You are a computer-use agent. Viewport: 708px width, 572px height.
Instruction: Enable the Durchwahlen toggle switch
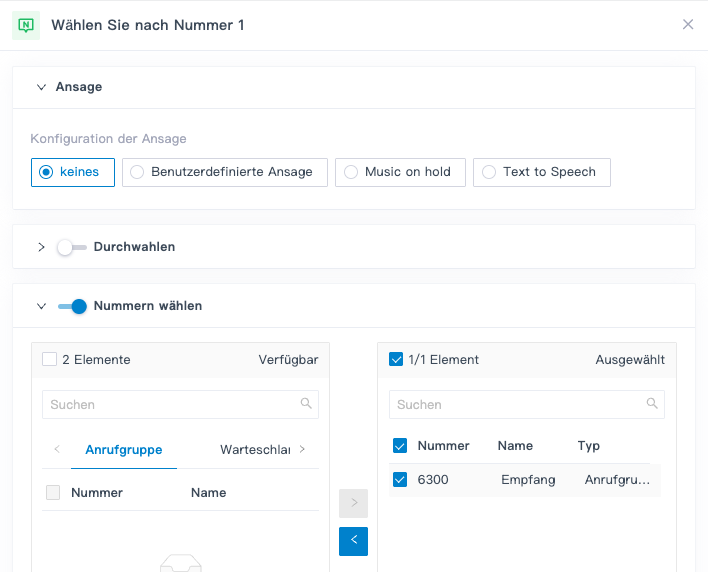[71, 247]
